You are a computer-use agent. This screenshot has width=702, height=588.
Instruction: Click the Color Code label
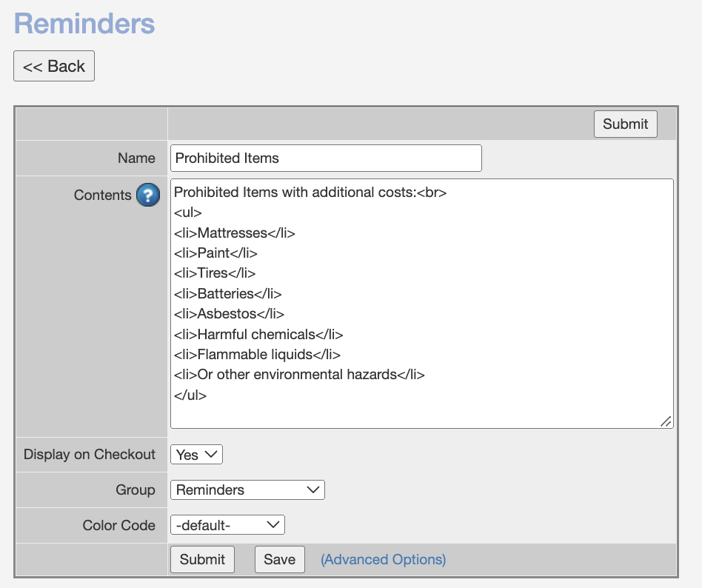click(119, 526)
